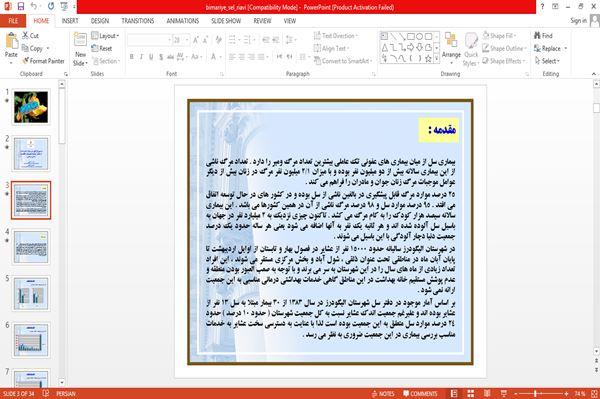Open the FILE tab
Image resolution: width=600 pixels, height=399 pixels.
13,21
